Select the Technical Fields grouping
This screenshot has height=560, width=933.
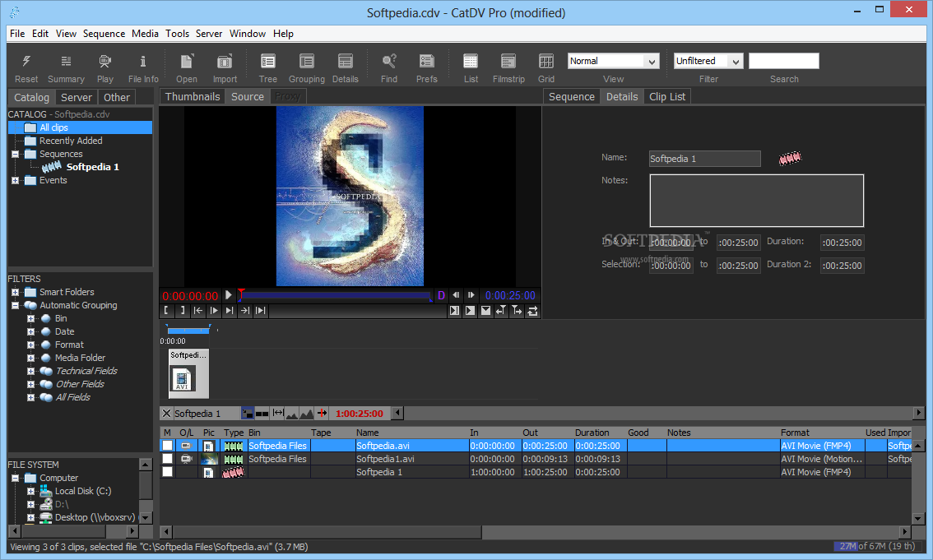[86, 371]
